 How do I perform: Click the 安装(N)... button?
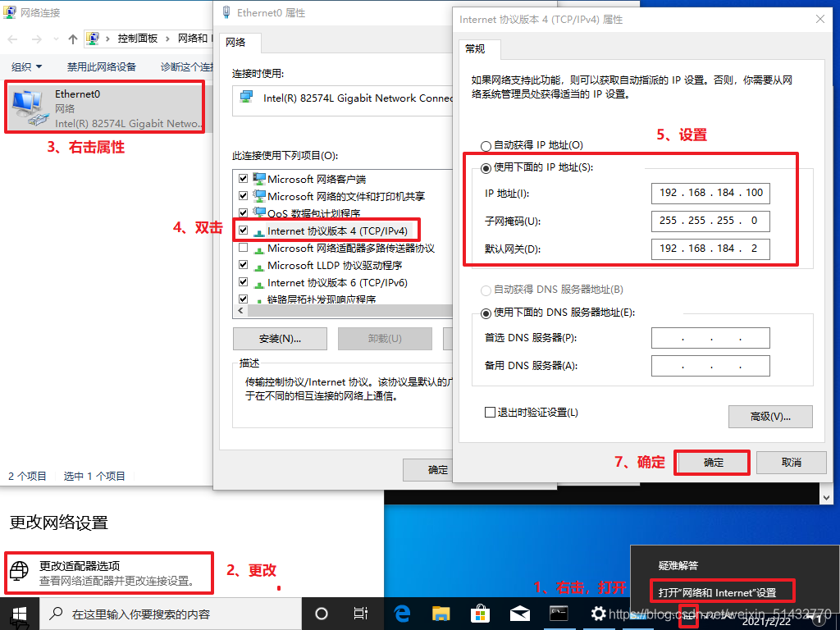(x=280, y=339)
